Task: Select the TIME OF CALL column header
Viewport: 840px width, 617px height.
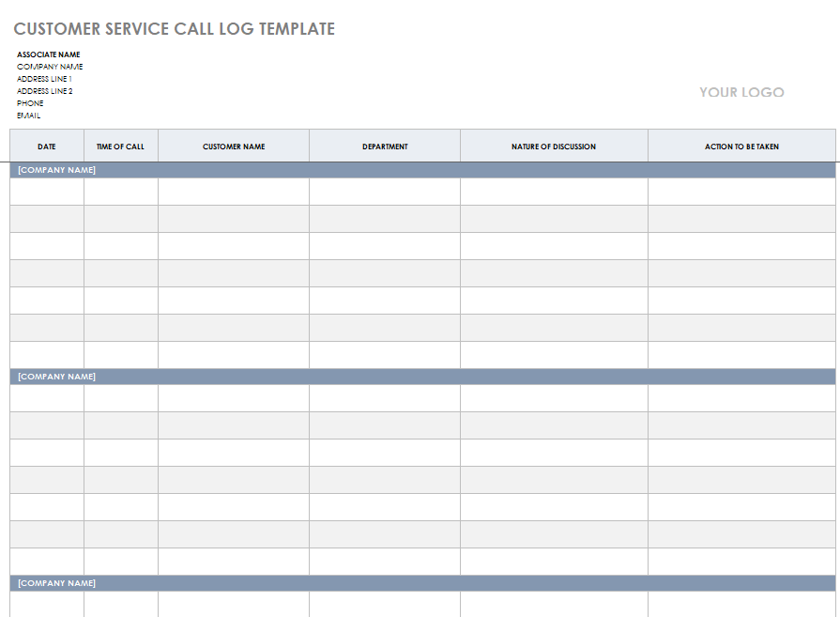Action: point(121,147)
